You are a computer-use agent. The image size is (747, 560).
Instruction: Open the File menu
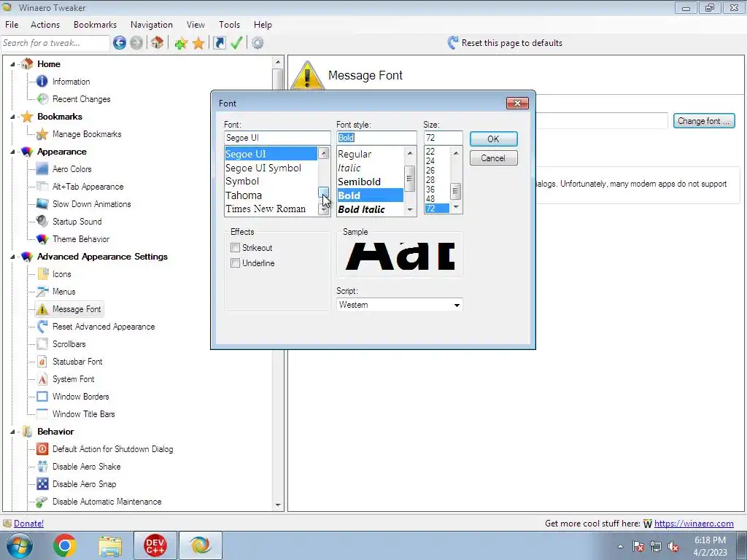coord(12,25)
